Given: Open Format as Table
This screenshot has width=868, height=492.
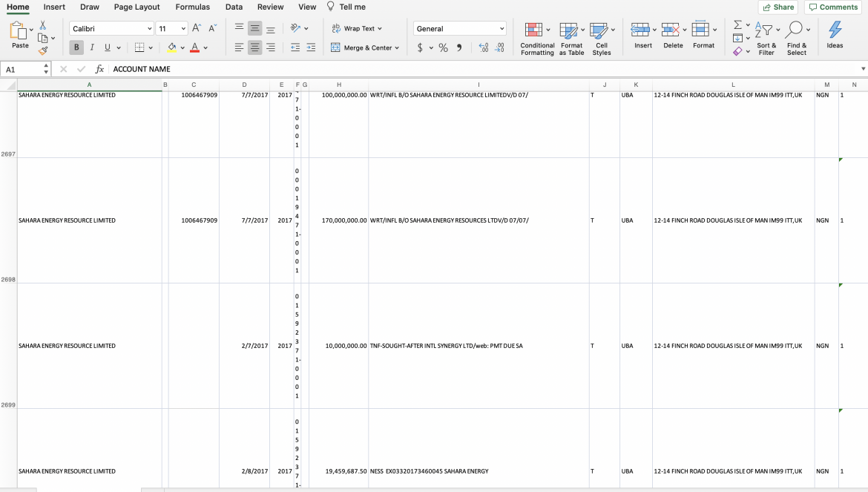Looking at the screenshot, I should coord(571,39).
